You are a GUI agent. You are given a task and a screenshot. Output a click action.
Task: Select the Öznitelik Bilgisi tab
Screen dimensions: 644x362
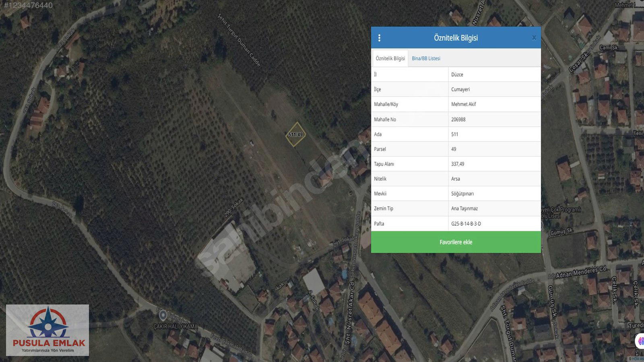(390, 58)
